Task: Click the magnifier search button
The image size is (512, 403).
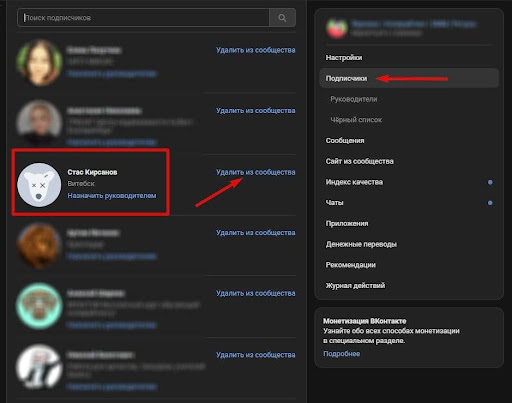Action: tap(282, 18)
